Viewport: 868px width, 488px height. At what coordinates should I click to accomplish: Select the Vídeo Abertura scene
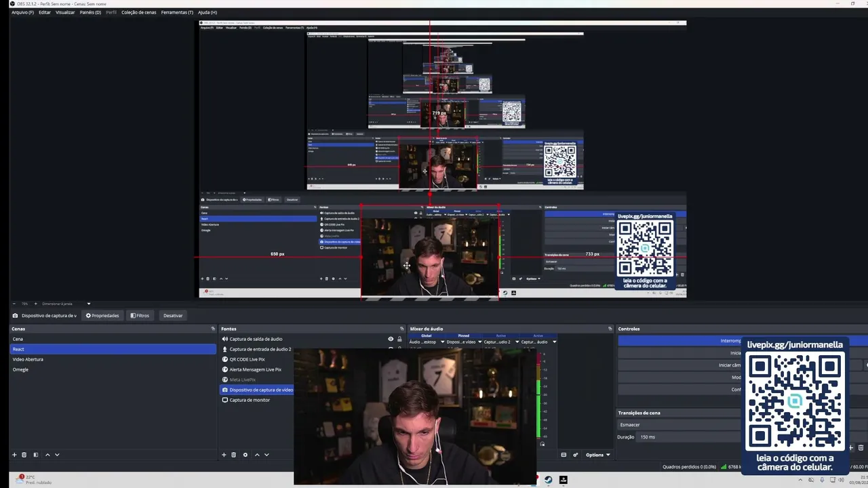pyautogui.click(x=113, y=359)
